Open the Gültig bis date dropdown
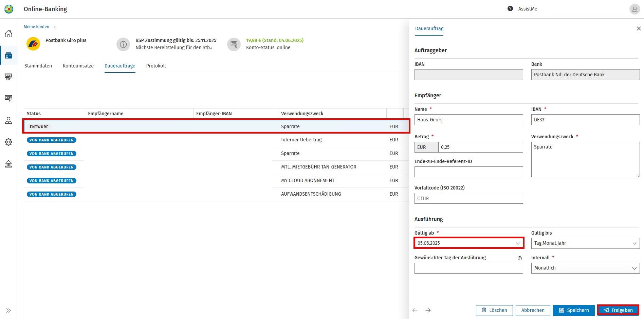This screenshot has height=319, width=644. click(x=585, y=243)
